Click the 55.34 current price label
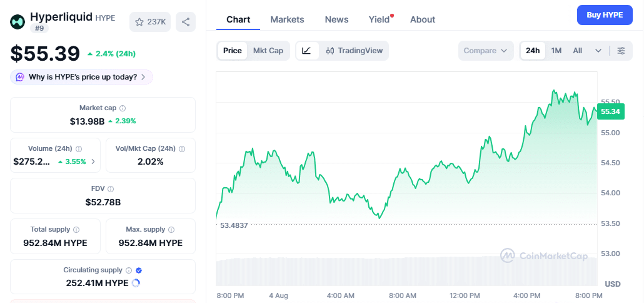644x303 pixels. coord(610,111)
